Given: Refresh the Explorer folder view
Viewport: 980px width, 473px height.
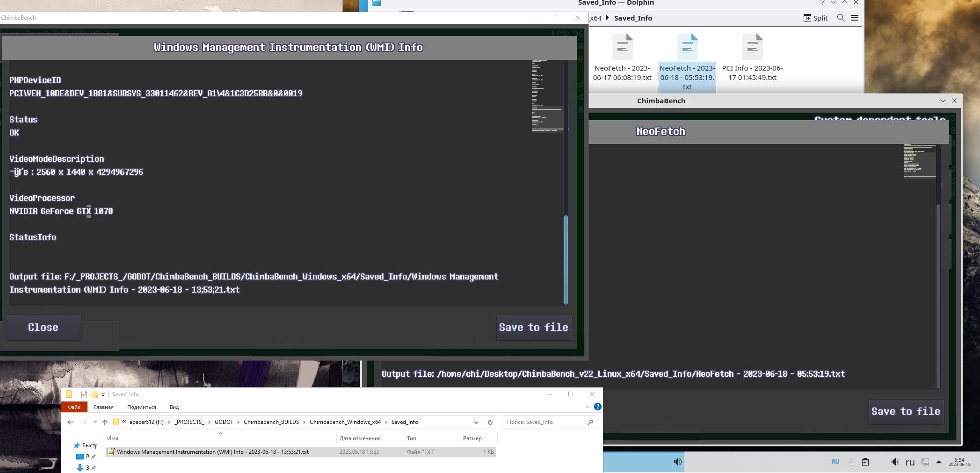Looking at the screenshot, I should [x=490, y=422].
